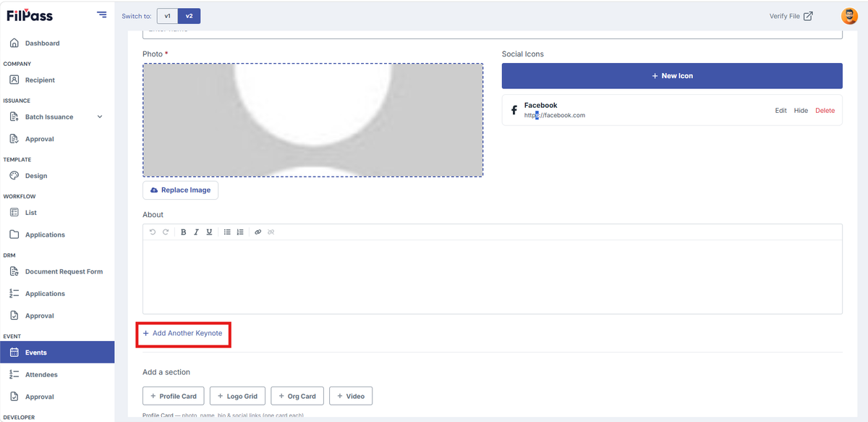
Task: Hide the Facebook social icon
Action: tap(801, 111)
